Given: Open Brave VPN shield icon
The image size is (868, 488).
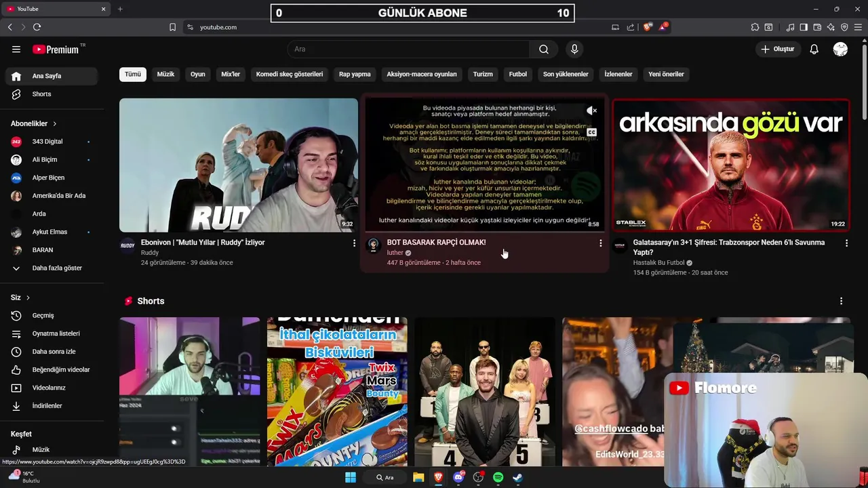Looking at the screenshot, I should coord(844,27).
